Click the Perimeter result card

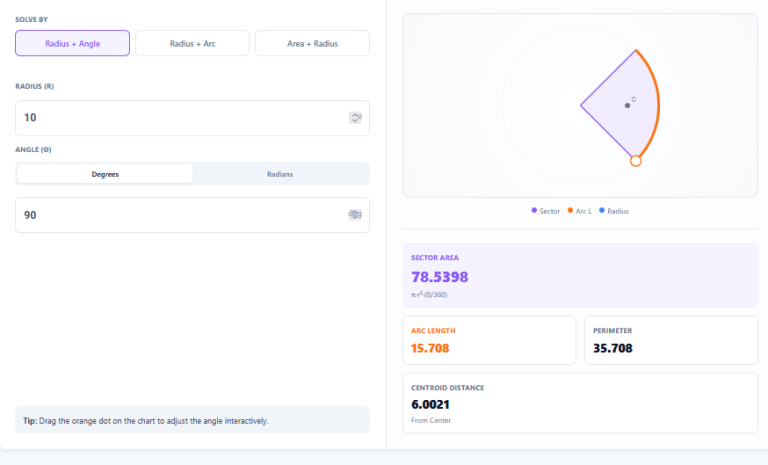click(670, 340)
